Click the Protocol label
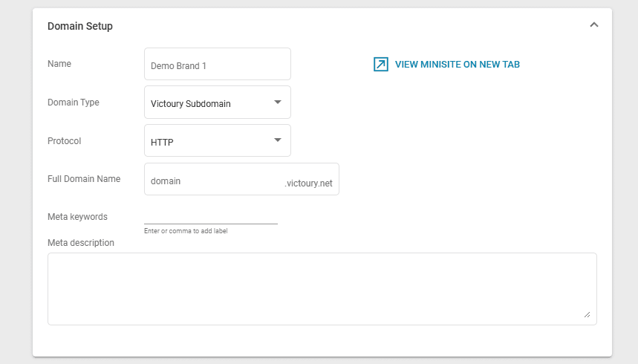The height and width of the screenshot is (364, 638). pos(64,141)
